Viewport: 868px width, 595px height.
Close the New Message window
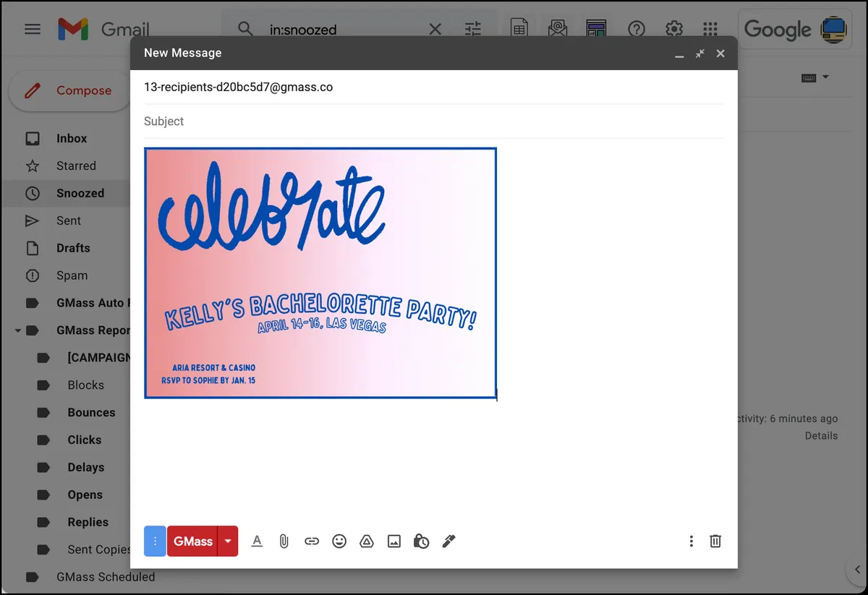(x=720, y=53)
